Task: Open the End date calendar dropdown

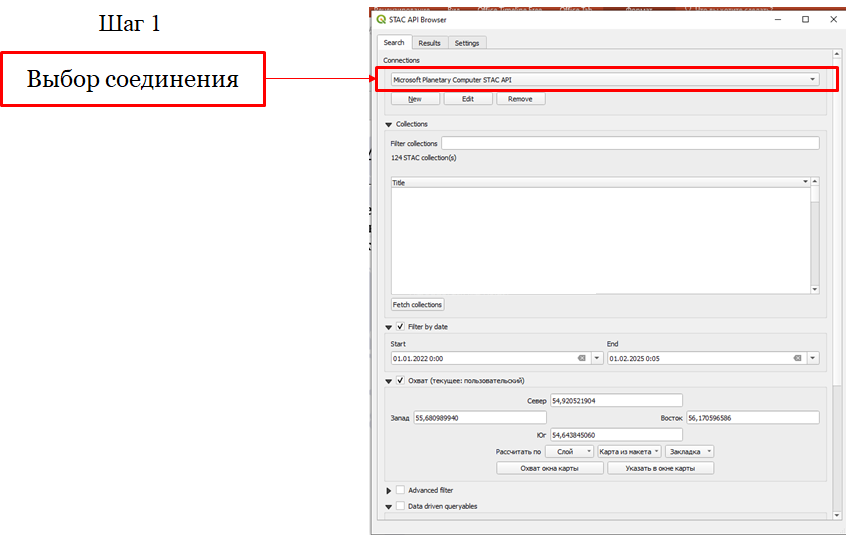Action: (x=813, y=358)
